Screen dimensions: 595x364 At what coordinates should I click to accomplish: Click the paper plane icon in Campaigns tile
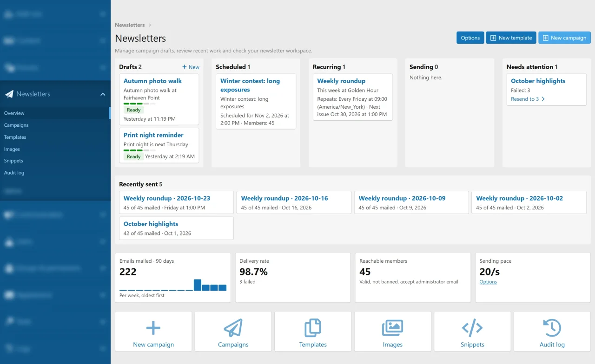click(x=233, y=328)
